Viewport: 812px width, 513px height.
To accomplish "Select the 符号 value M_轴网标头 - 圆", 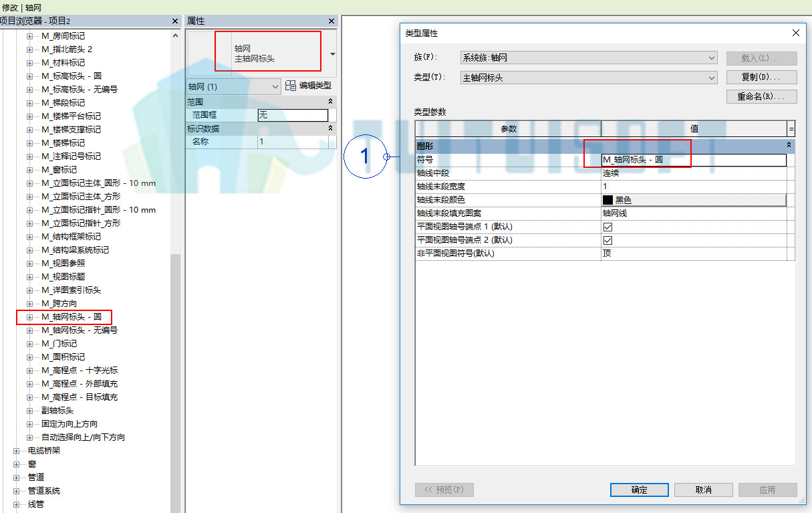I will (x=694, y=160).
